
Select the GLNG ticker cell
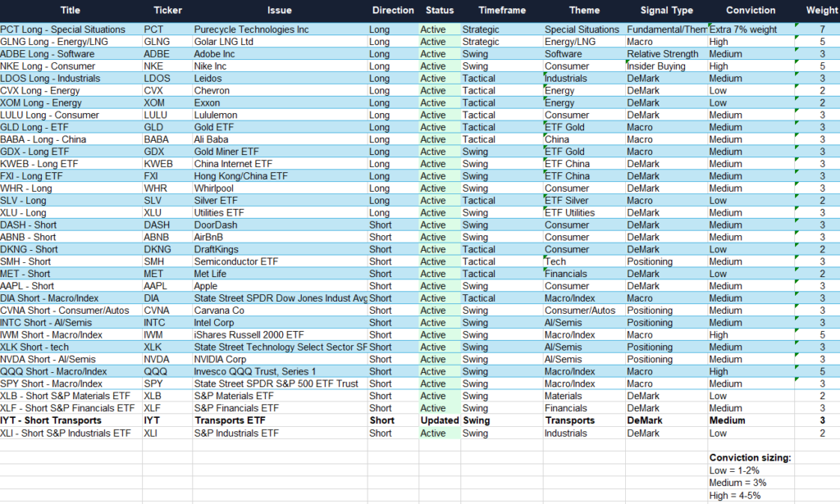[x=167, y=42]
